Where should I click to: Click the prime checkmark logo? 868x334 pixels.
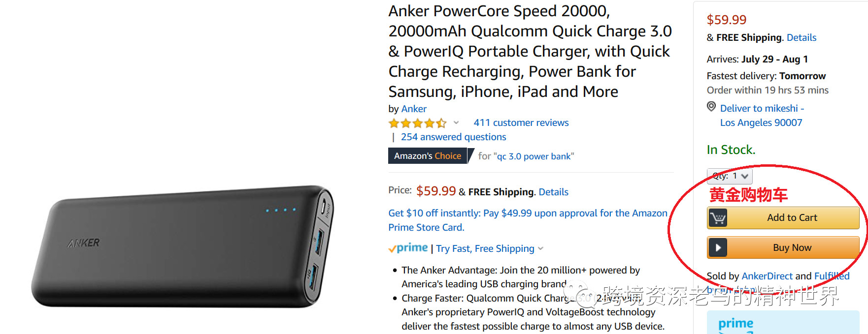pos(408,248)
